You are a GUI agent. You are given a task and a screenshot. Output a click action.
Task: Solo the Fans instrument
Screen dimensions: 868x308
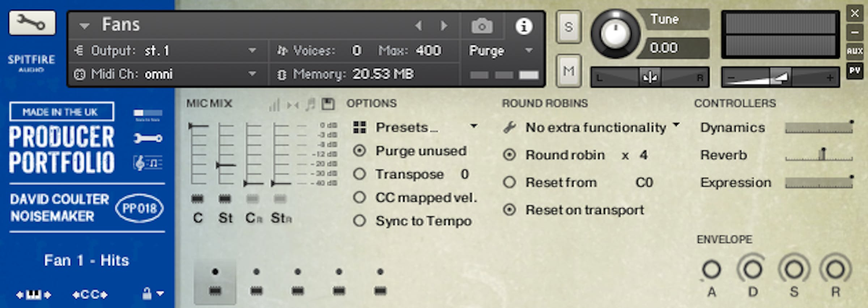pyautogui.click(x=569, y=27)
